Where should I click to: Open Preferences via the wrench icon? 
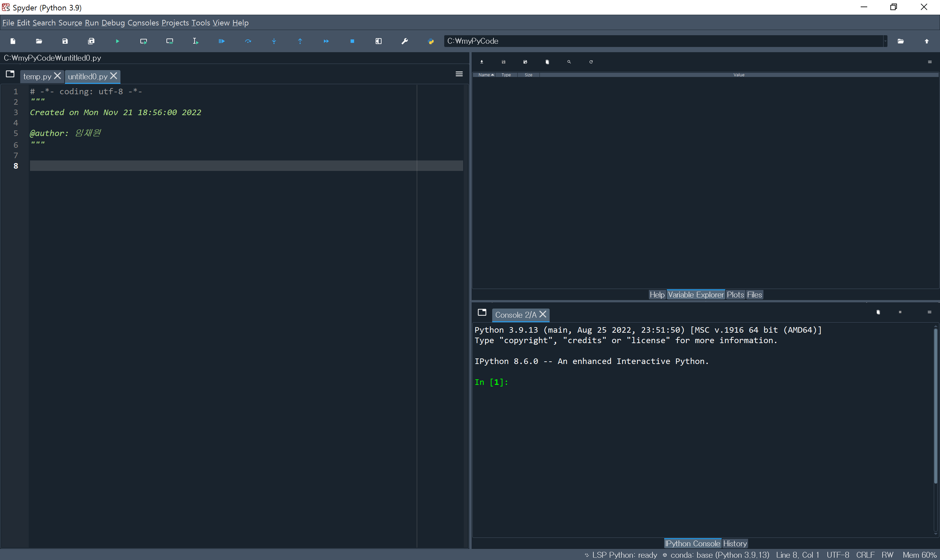[x=405, y=41]
